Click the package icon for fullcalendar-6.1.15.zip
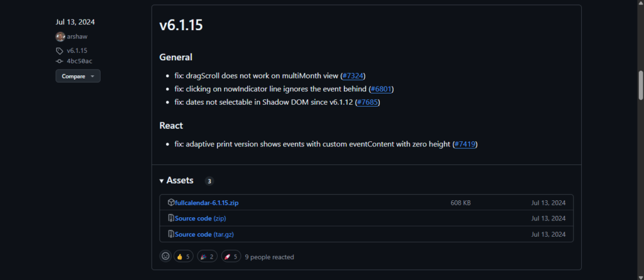The image size is (644, 280). (171, 203)
